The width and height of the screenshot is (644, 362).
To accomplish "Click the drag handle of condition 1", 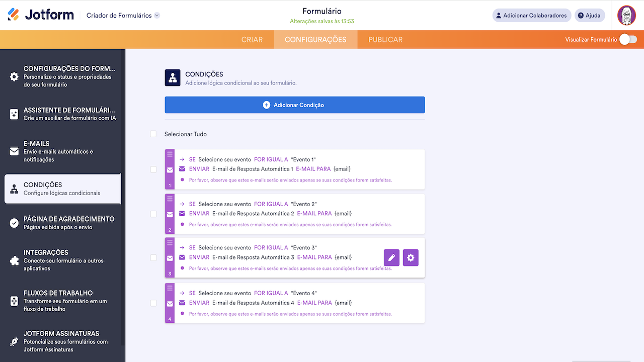I will tap(170, 153).
